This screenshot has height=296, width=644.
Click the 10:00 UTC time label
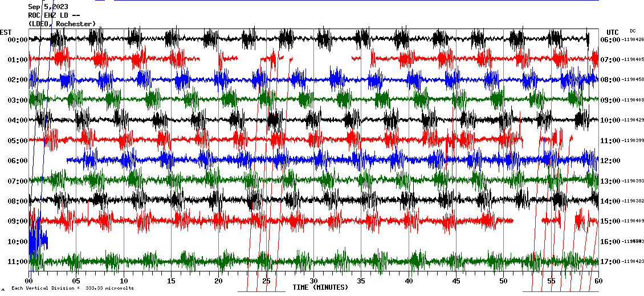tap(610, 120)
